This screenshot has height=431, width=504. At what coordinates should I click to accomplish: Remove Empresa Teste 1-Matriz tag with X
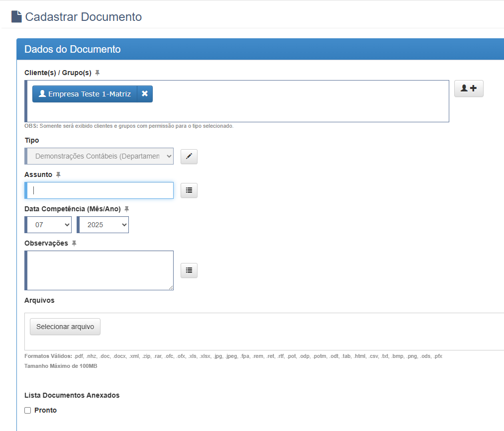(x=145, y=94)
